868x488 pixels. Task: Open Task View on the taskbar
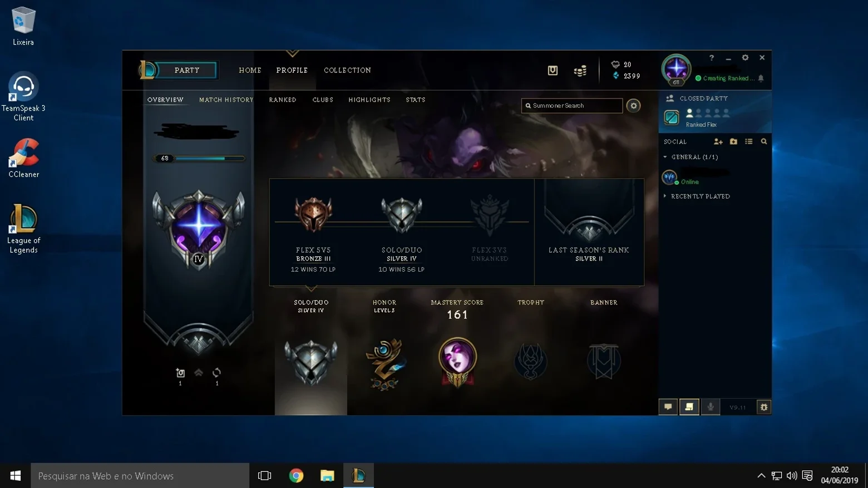(265, 476)
